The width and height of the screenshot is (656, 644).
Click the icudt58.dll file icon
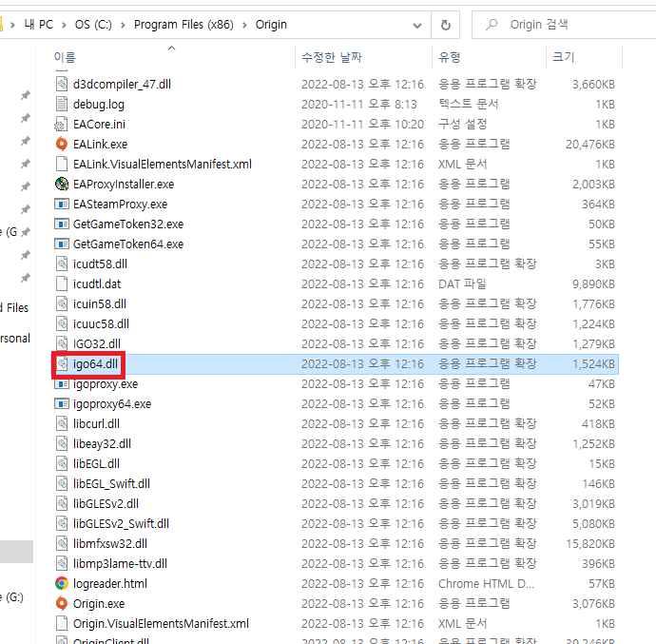coord(62,264)
